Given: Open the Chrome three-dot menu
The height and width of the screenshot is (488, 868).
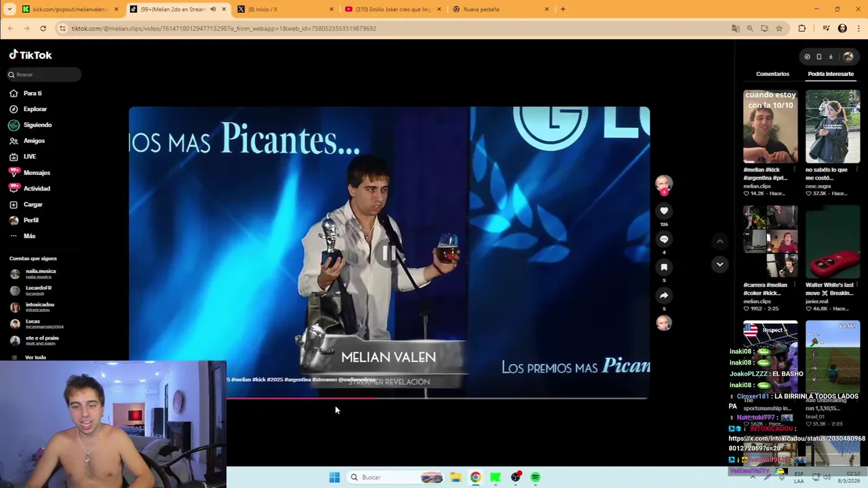Looking at the screenshot, I should coord(857,28).
